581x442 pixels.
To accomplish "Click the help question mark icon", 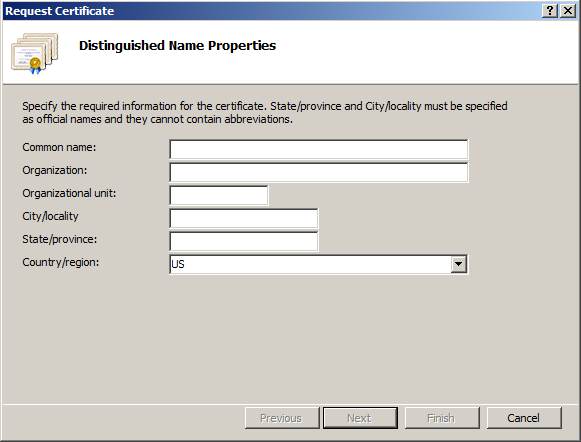I will [x=550, y=11].
